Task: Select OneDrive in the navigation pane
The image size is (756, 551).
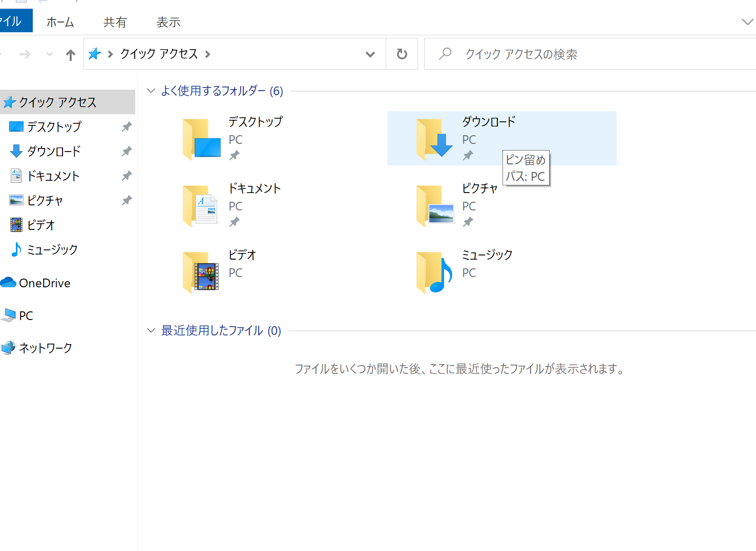Action: [x=44, y=283]
